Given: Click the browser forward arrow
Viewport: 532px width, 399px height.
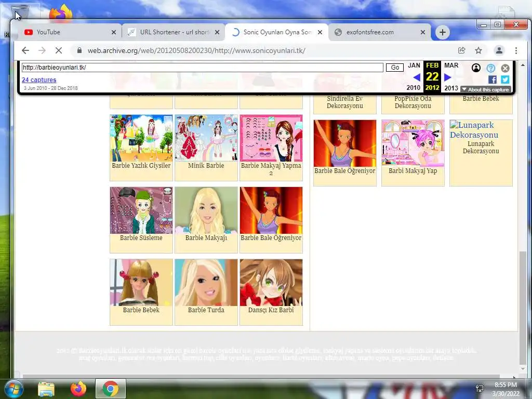Looking at the screenshot, I should point(42,50).
